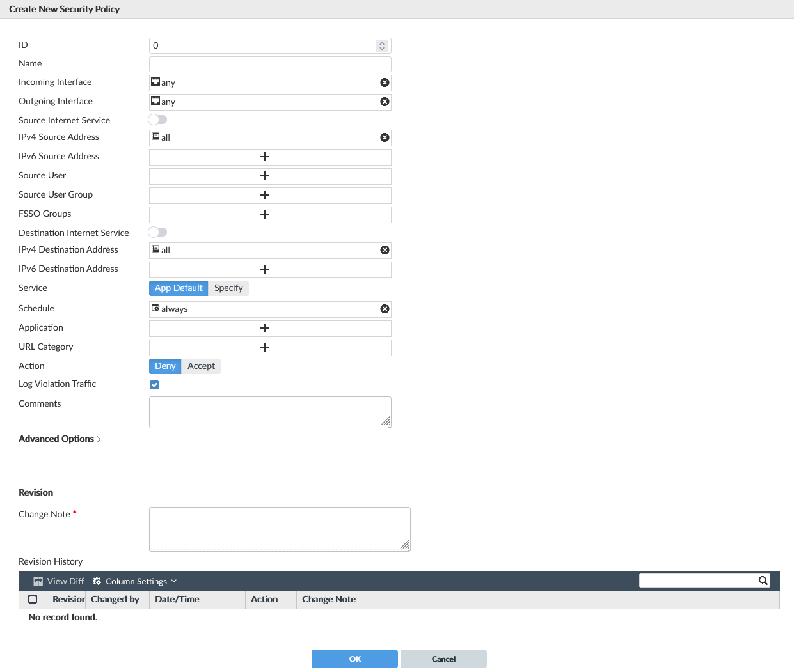Click the revision history search magnifier

pos(763,581)
